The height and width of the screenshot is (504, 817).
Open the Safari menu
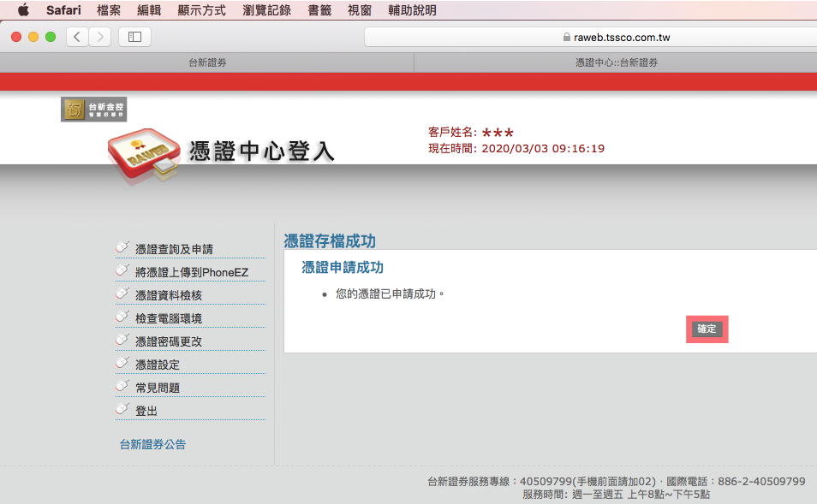click(x=63, y=10)
